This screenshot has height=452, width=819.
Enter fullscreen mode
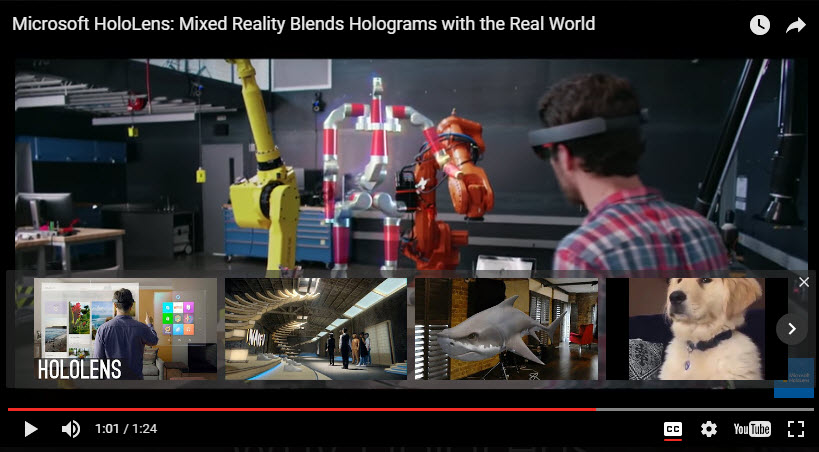796,429
